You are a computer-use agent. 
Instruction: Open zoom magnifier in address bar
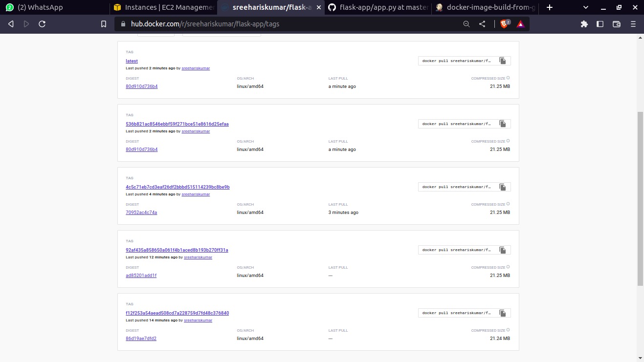click(466, 23)
